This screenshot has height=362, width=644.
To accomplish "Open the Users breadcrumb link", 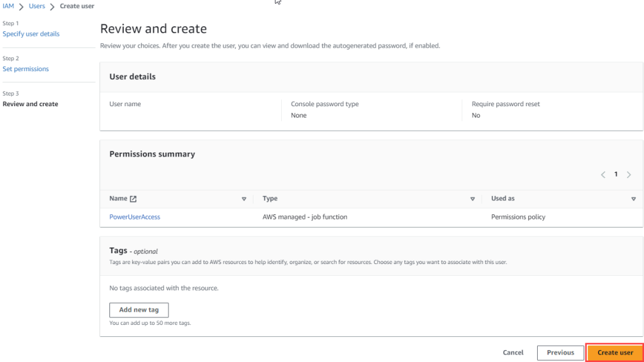I will pyautogui.click(x=36, y=6).
